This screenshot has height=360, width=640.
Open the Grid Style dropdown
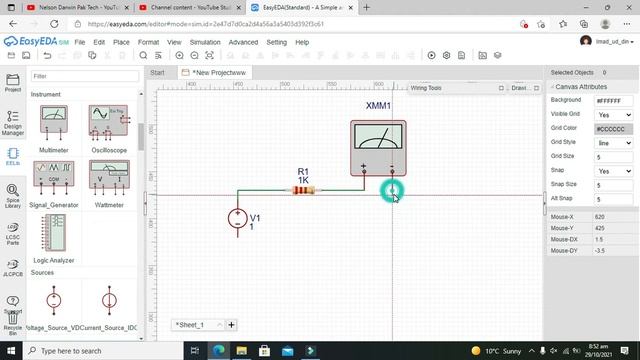613,143
